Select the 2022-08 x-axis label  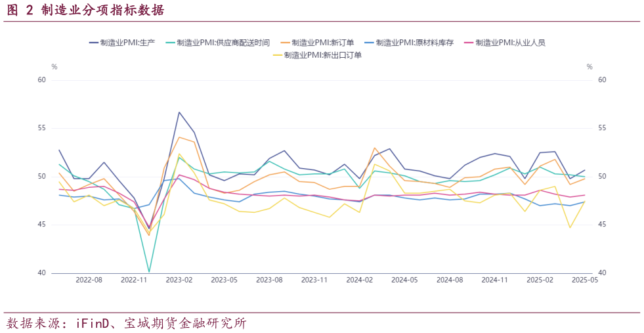pyautogui.click(x=89, y=280)
